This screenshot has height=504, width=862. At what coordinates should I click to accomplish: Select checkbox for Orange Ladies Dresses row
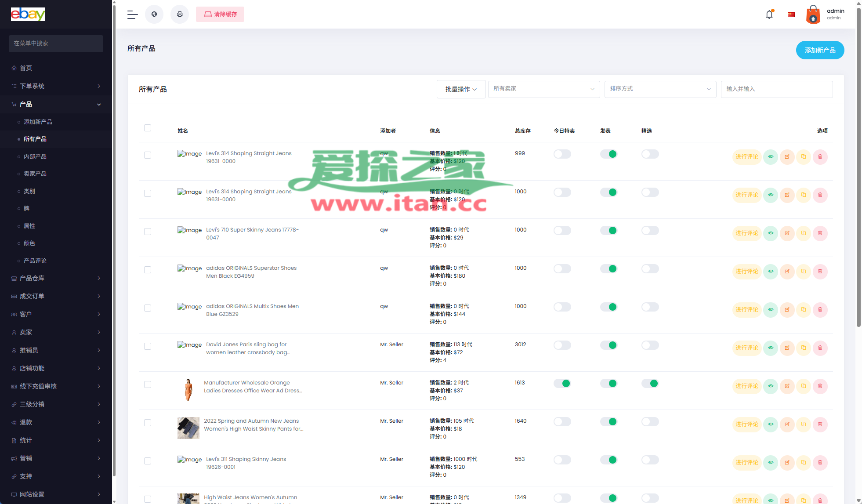pos(148,384)
